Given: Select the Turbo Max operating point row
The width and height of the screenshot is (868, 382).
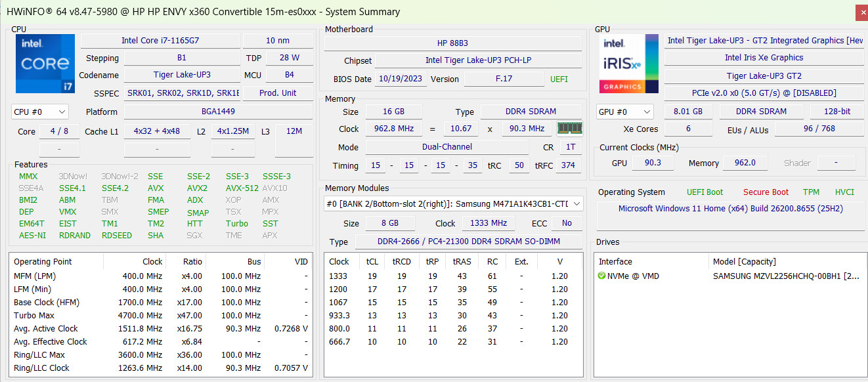Looking at the screenshot, I should (161, 315).
